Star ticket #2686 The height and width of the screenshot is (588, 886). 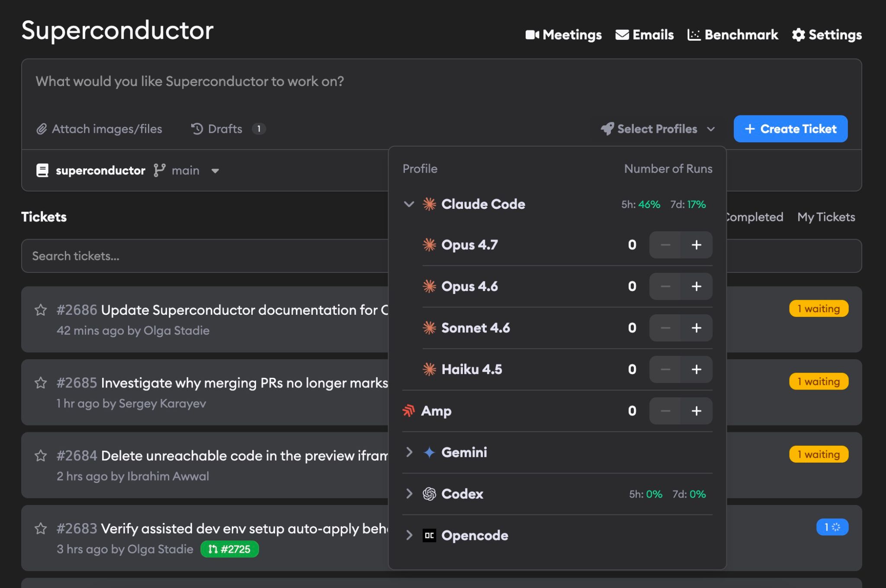(41, 310)
